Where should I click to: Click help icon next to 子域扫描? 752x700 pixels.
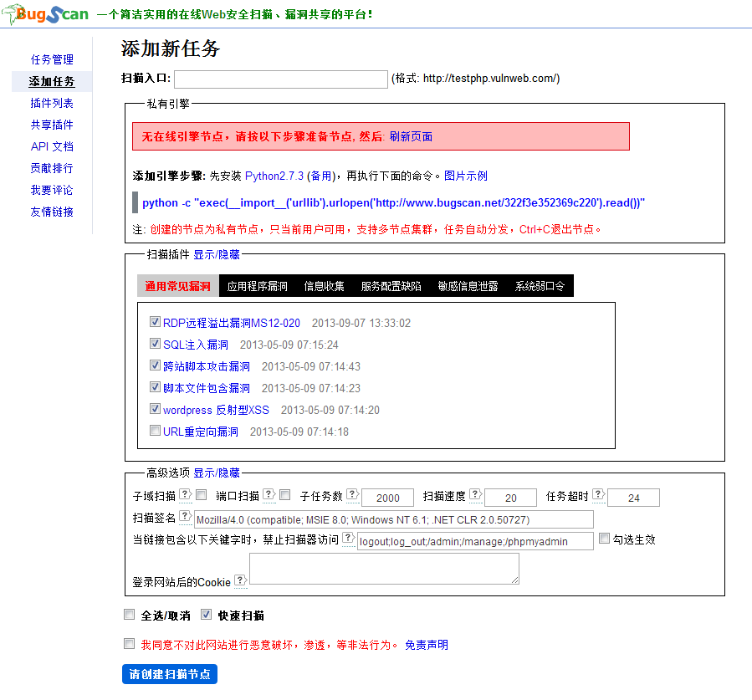186,494
